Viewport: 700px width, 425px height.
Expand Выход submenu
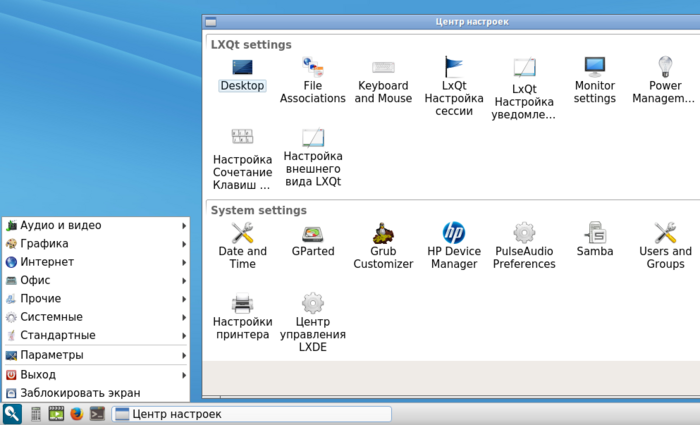pos(96,375)
